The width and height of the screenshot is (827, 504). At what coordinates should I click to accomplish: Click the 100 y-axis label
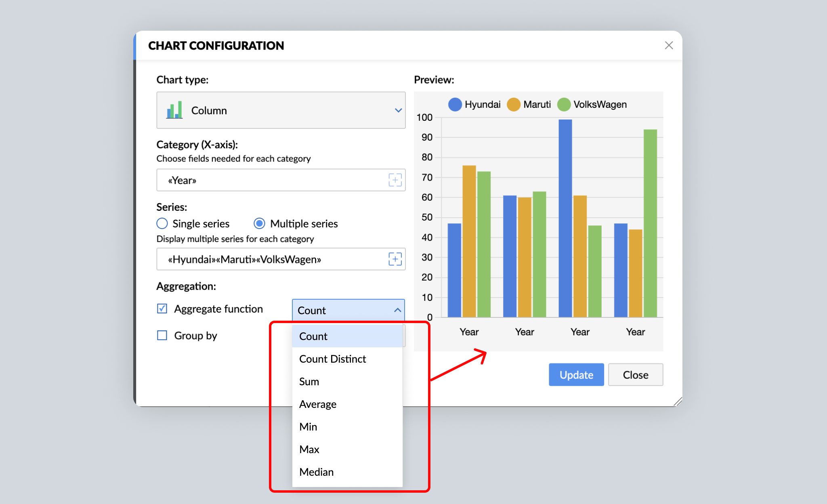pos(424,118)
